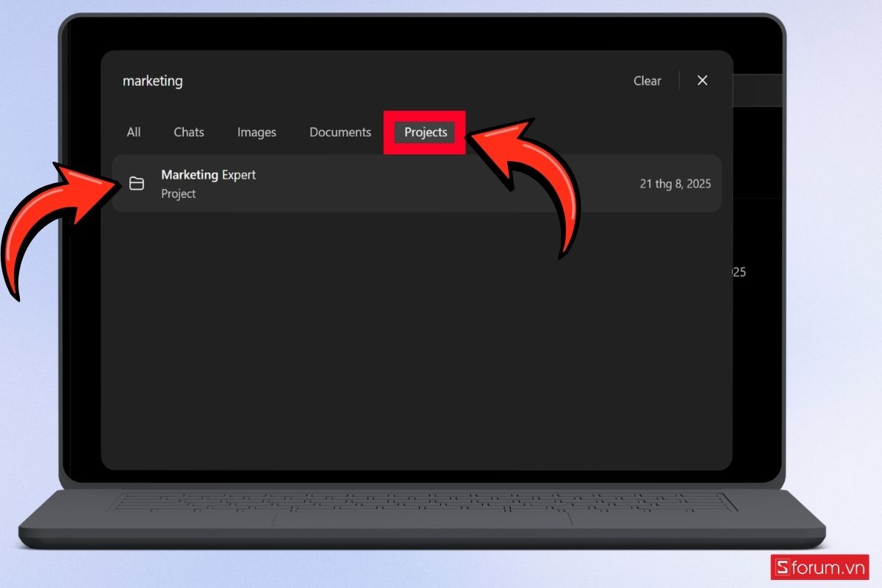Switch to the Chats tab

[x=189, y=132]
